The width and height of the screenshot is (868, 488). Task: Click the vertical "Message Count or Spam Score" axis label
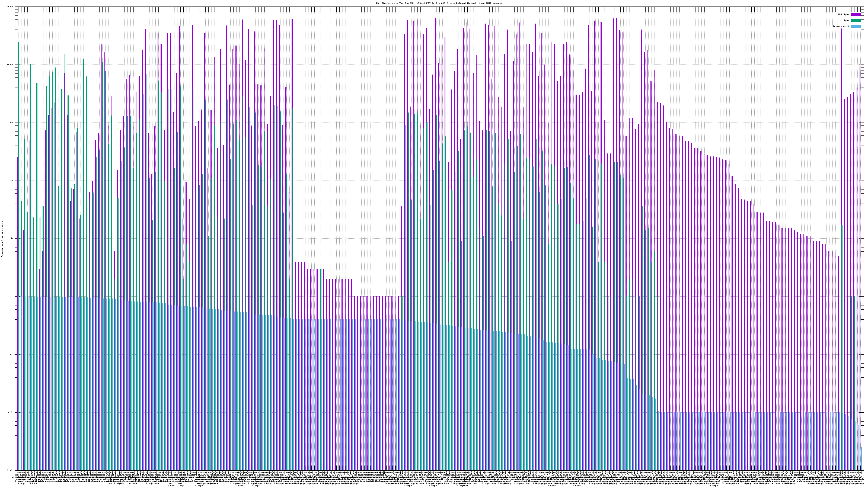coord(2,239)
